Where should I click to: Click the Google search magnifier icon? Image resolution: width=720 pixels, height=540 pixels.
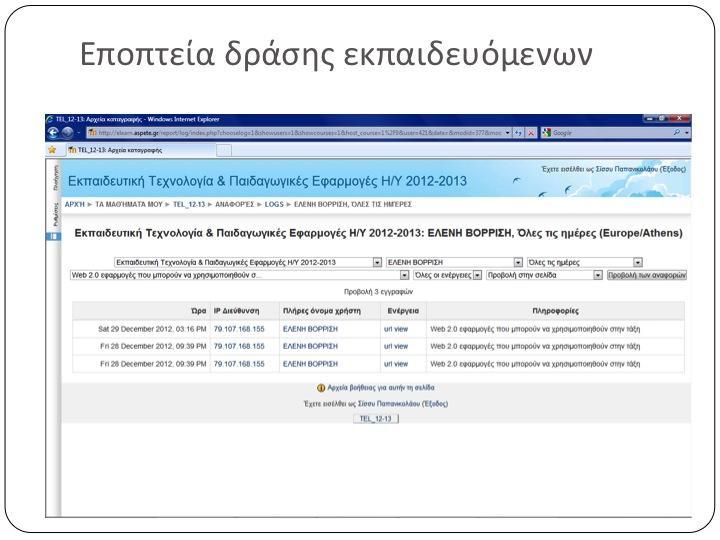[x=677, y=133]
